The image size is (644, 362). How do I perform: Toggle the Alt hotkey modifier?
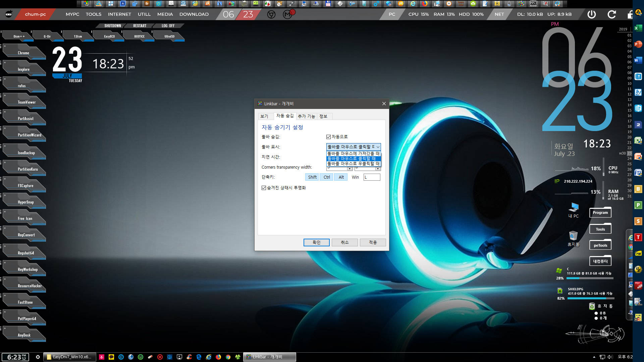341,177
